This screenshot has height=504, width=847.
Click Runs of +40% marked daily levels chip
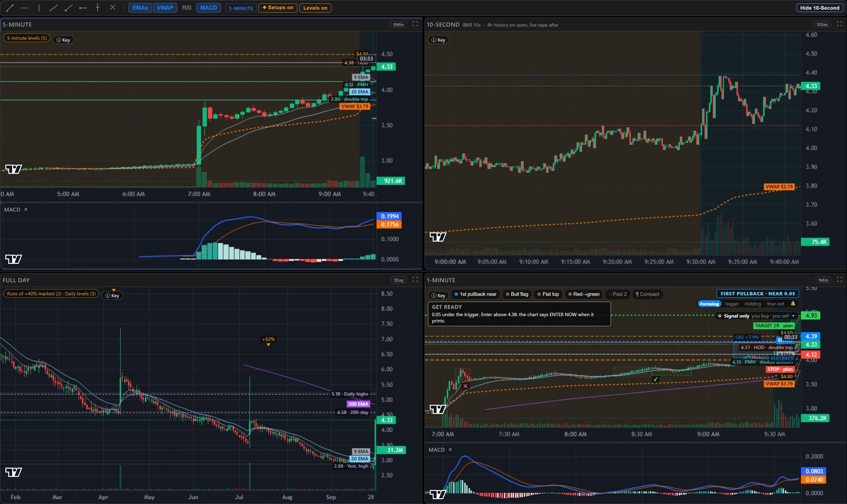[x=51, y=294]
